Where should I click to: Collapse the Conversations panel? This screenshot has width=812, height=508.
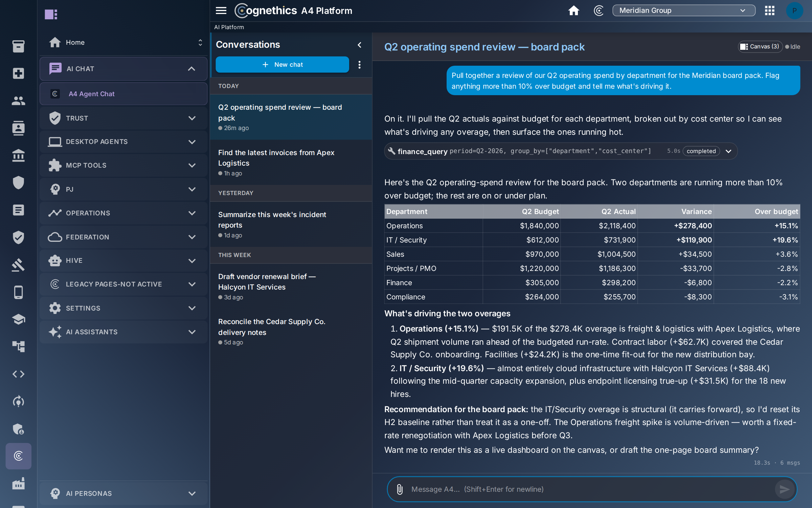(359, 45)
